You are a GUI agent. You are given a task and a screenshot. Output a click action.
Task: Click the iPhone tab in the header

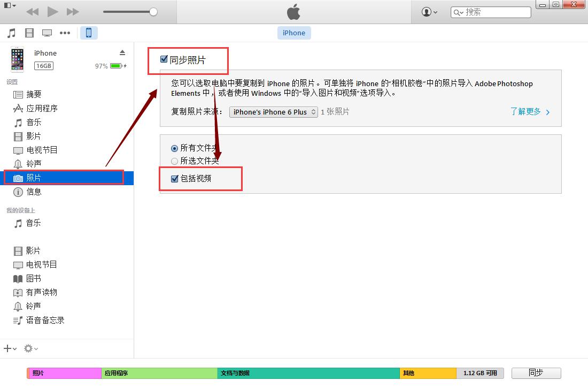[294, 33]
